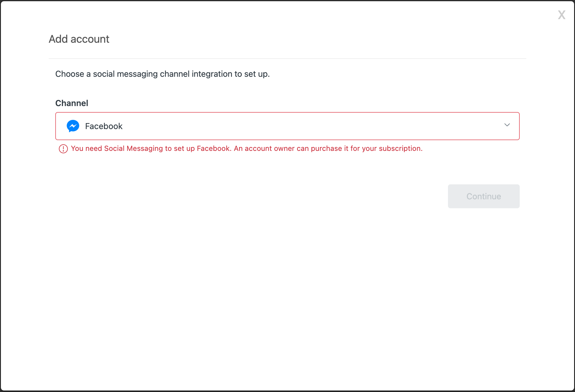The image size is (575, 392).
Task: Click the 'Choose a social messaging channel' text
Action: [162, 74]
